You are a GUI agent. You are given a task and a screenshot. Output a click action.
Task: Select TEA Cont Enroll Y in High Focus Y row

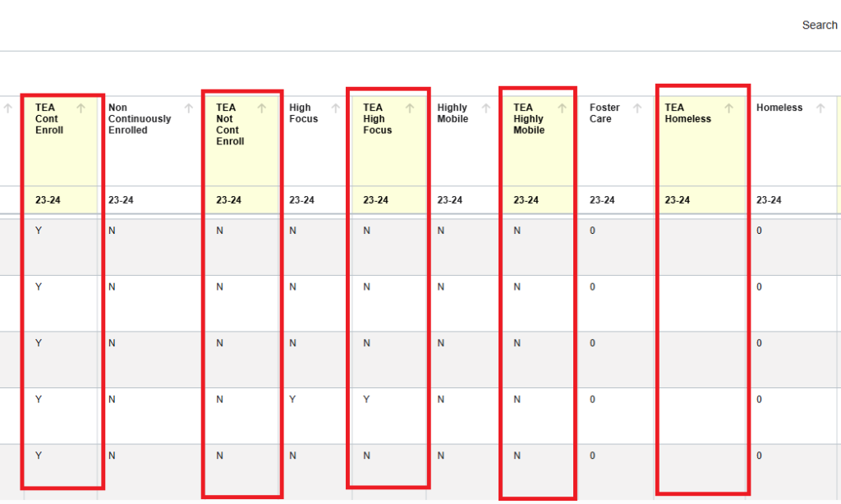point(39,400)
